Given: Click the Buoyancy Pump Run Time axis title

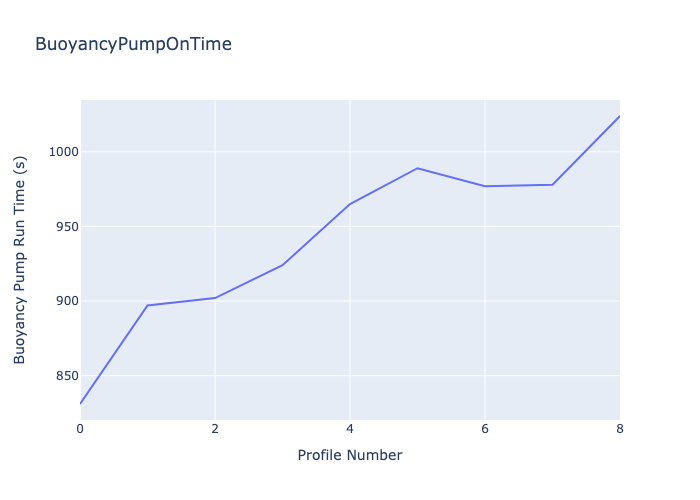Looking at the screenshot, I should click(20, 260).
